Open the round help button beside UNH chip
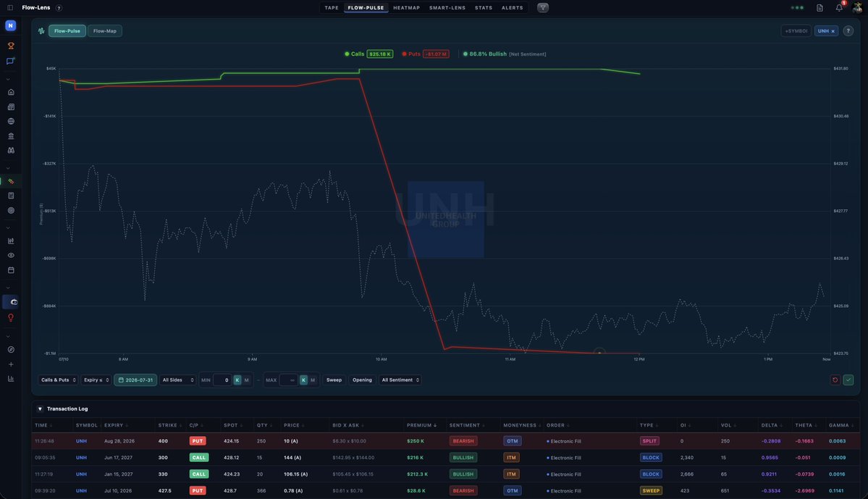868x499 pixels. (848, 31)
